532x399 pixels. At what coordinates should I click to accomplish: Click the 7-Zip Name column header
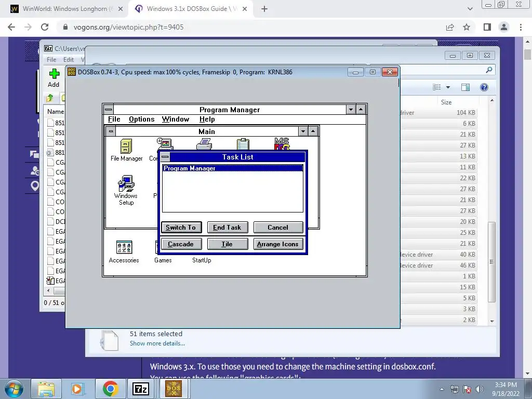tap(55, 112)
